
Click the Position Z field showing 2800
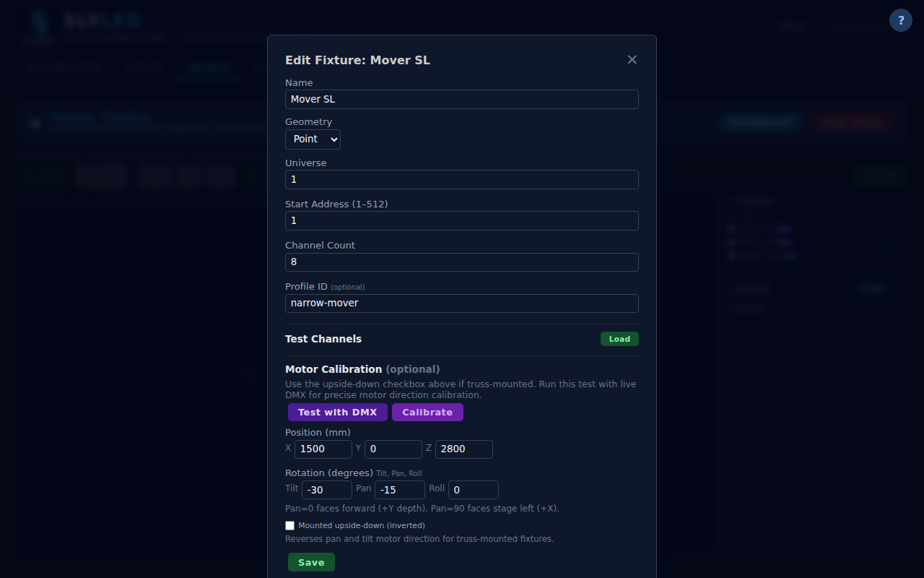(463, 449)
